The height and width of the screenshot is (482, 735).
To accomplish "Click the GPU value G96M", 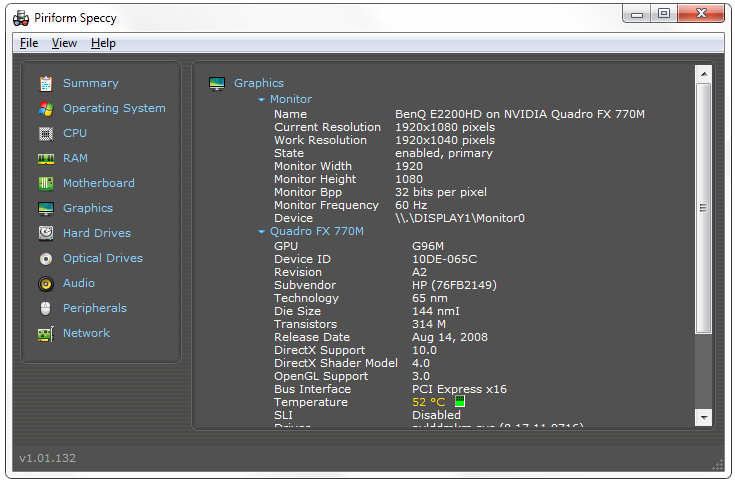I will click(x=428, y=246).
